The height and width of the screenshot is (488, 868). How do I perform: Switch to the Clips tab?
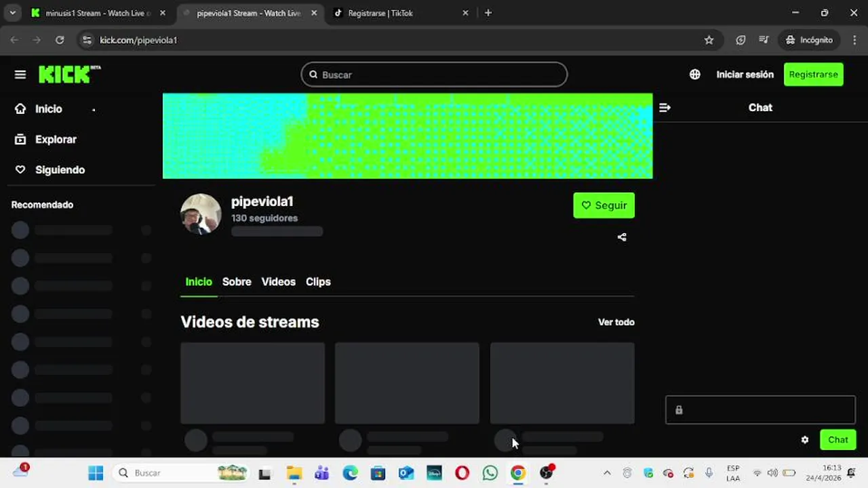point(318,282)
